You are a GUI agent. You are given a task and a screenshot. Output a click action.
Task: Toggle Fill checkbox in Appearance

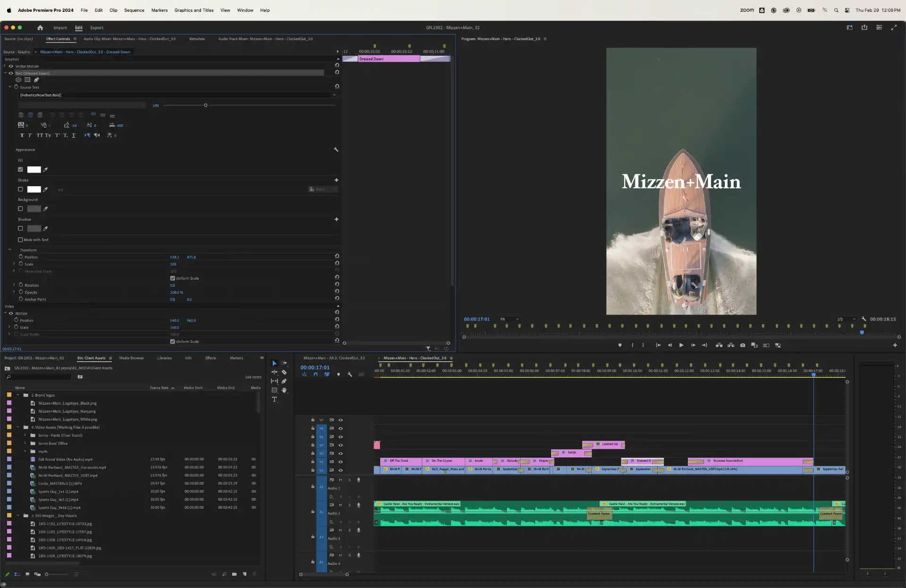point(20,170)
